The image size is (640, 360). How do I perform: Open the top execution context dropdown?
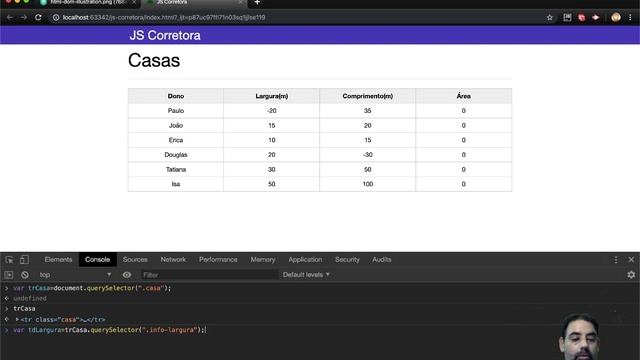pyautogui.click(x=75, y=275)
